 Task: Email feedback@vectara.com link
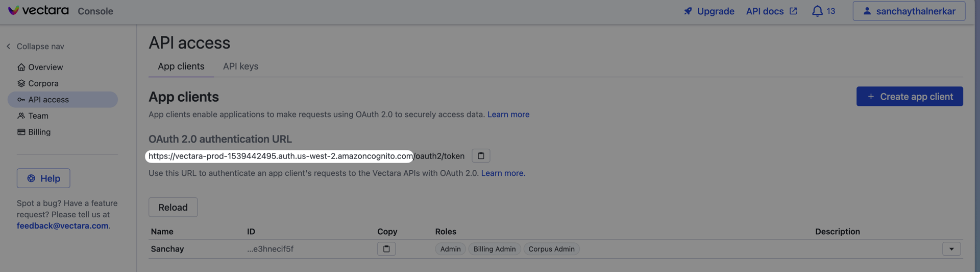click(62, 226)
